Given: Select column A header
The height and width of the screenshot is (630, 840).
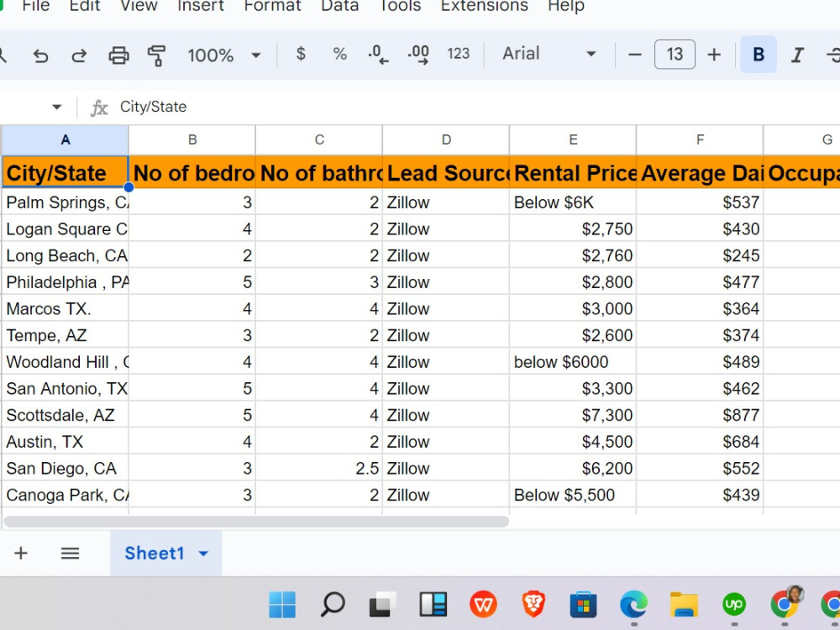Looking at the screenshot, I should tap(65, 139).
